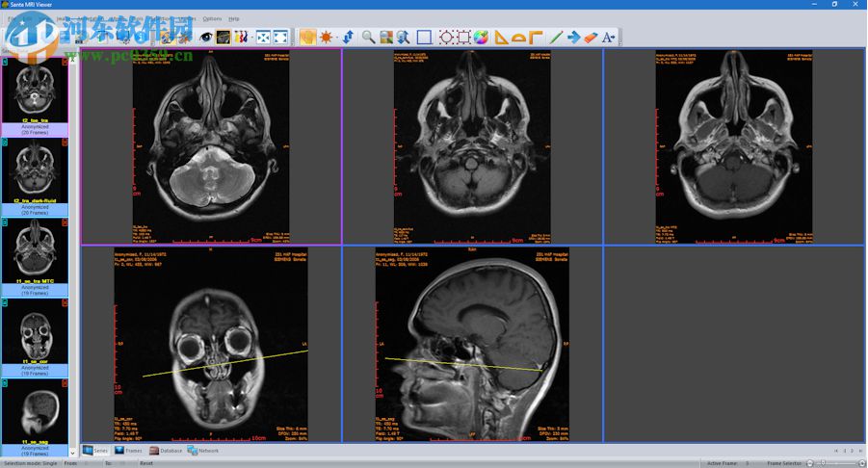Select the text annotation A tool
Viewport: 868px width, 468px height.
point(609,37)
